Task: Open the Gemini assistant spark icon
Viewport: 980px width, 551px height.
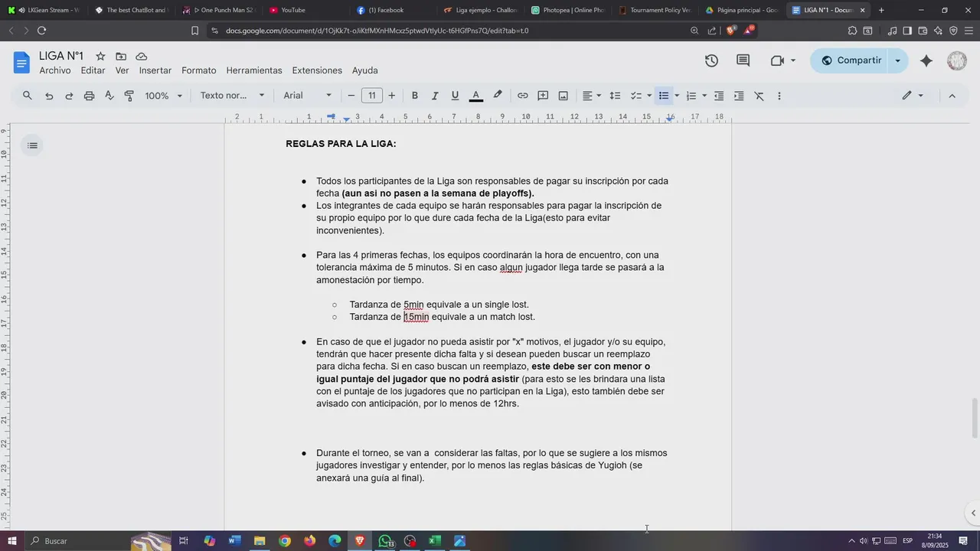Action: tap(926, 60)
